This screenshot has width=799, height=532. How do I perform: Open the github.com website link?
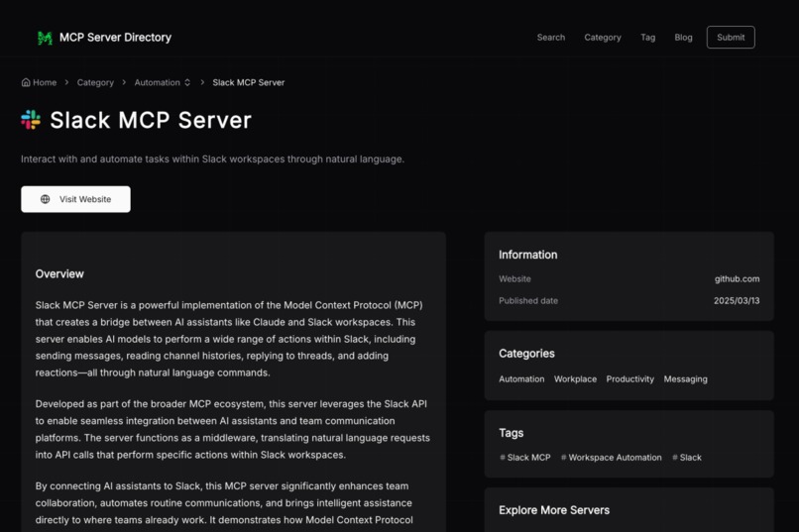point(737,279)
